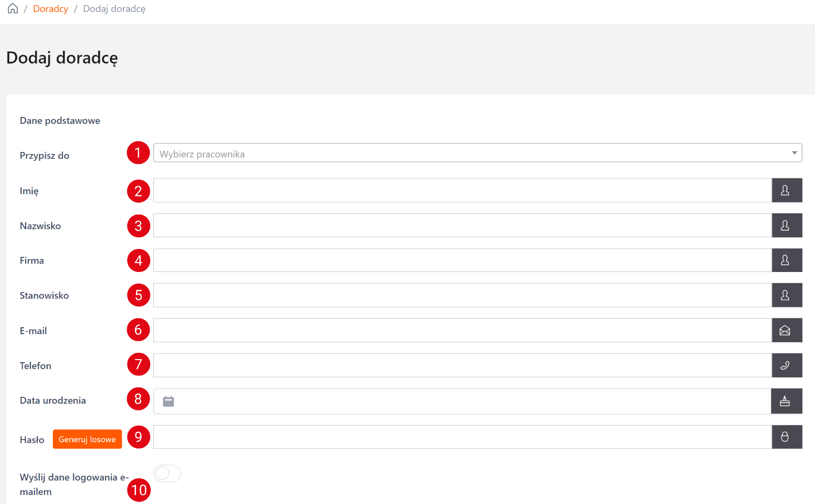Click into the Telefon input field
The height and width of the screenshot is (504, 815).
click(462, 366)
